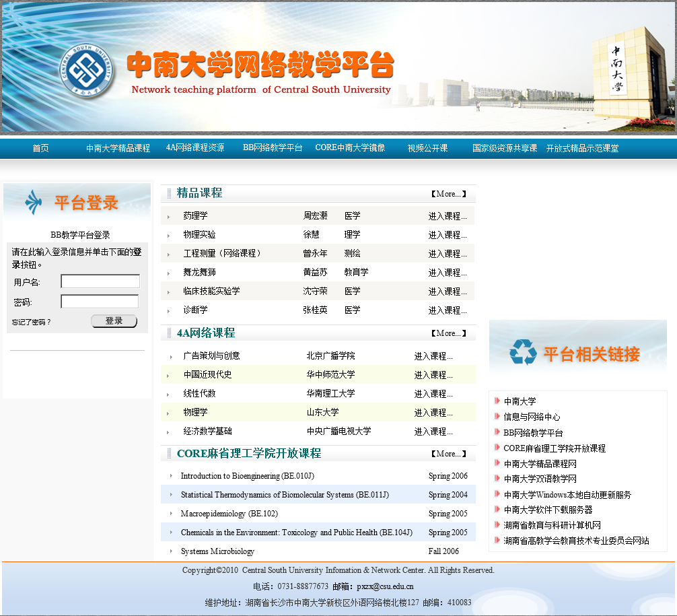Image resolution: width=677 pixels, height=616 pixels.
Task: Open 临床技能实验学 course
Action: coord(211,291)
